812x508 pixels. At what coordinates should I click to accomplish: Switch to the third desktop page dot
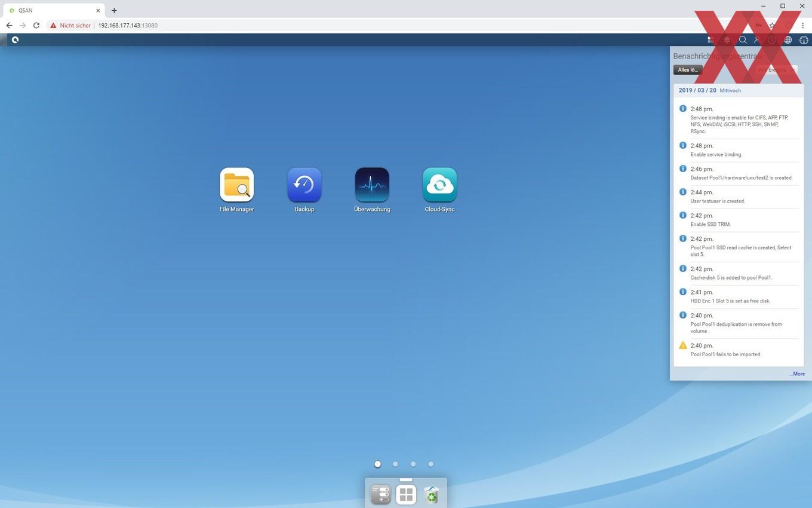click(x=413, y=464)
